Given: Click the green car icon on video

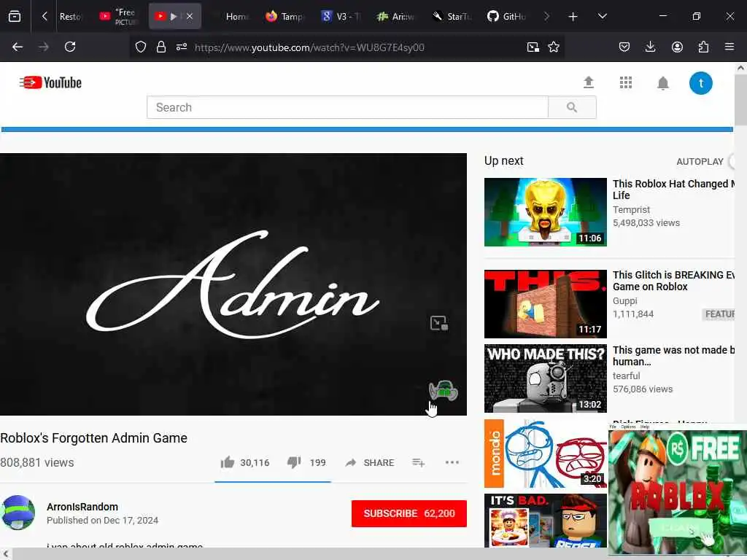Looking at the screenshot, I should pyautogui.click(x=443, y=390).
